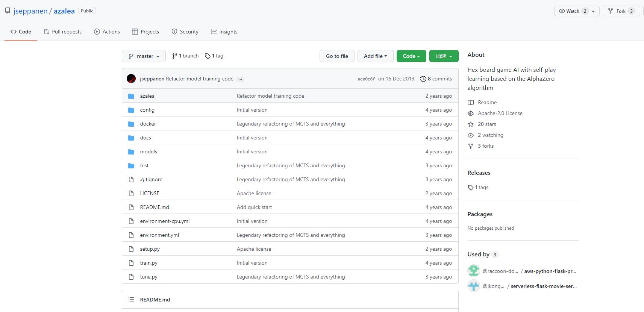The image size is (644, 312).
Task: Click 'Apache license' commit message in LICENSE row
Action: point(254,193)
